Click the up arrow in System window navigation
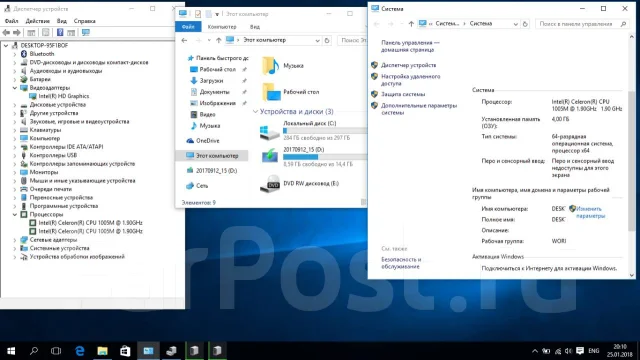This screenshot has width=640, height=360. click(x=411, y=24)
